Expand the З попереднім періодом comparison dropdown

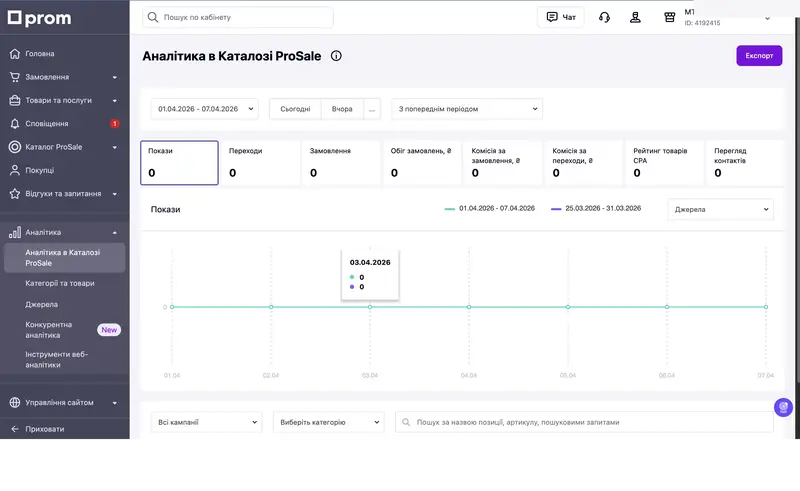coord(466,108)
